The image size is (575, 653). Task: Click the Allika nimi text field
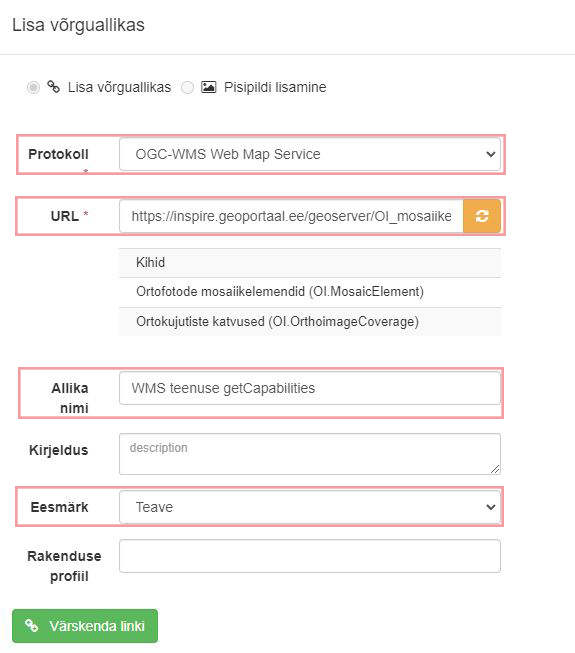coord(310,388)
